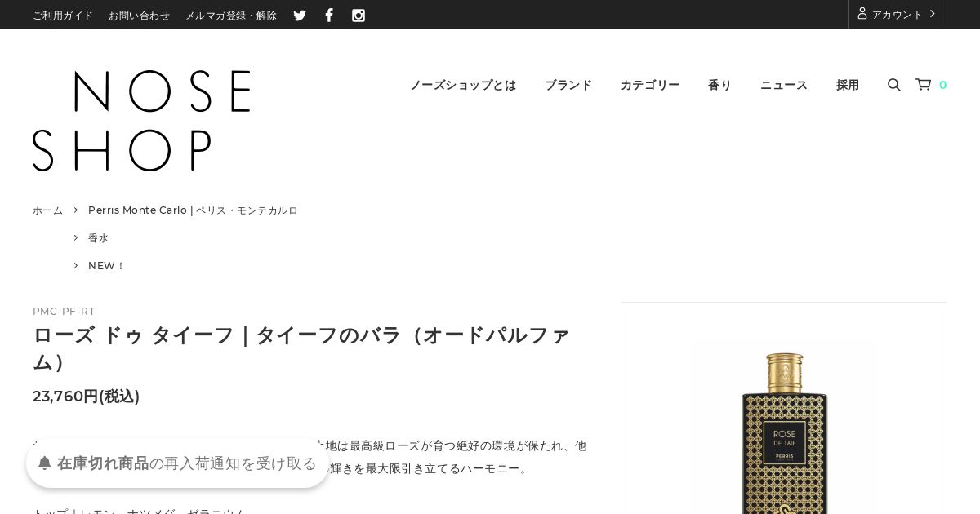Open the Instagram social link

[x=359, y=16]
